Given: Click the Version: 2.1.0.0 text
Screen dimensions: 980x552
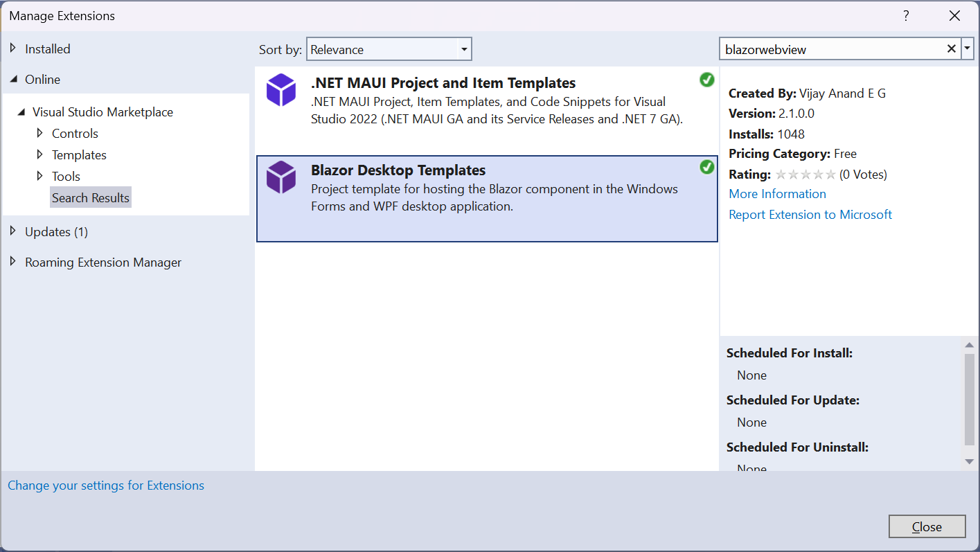Looking at the screenshot, I should pos(772,114).
